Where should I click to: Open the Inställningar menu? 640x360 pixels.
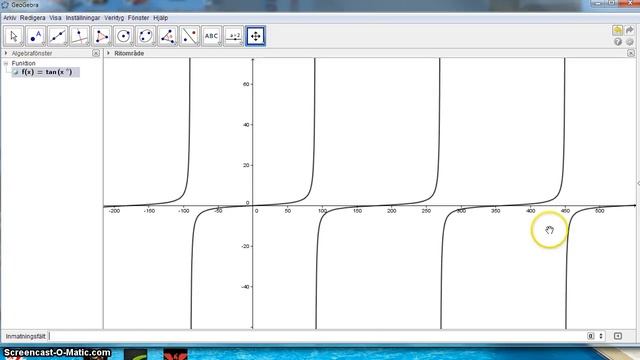(83, 18)
